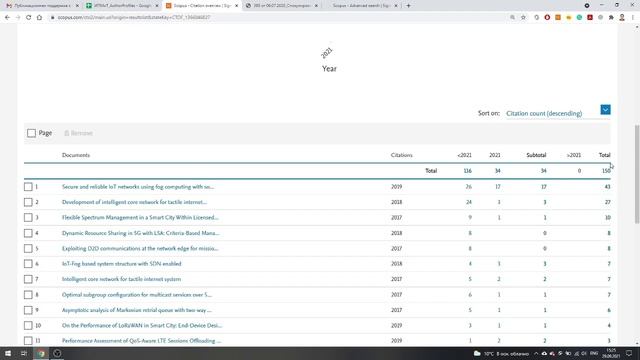Image resolution: width=640 pixels, height=360 pixels.
Task: Open 'On the Performance of LoRaWAN' document
Action: [x=142, y=326]
